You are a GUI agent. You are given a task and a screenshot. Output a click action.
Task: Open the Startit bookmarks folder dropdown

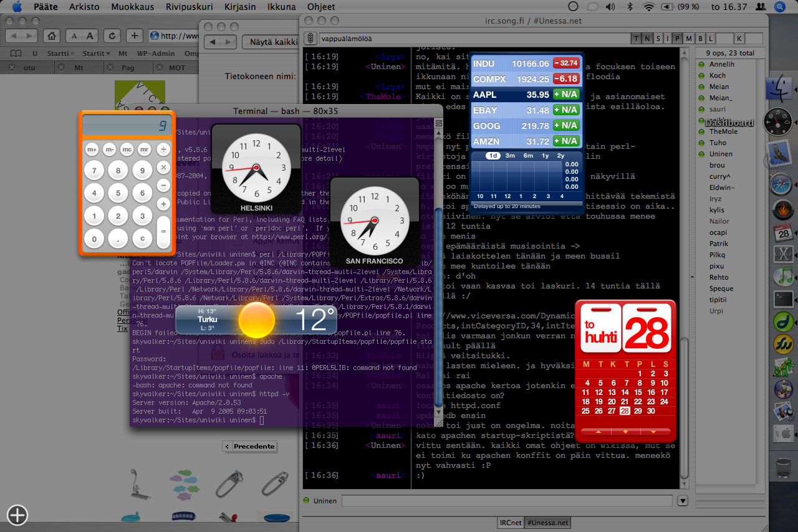tap(96, 54)
